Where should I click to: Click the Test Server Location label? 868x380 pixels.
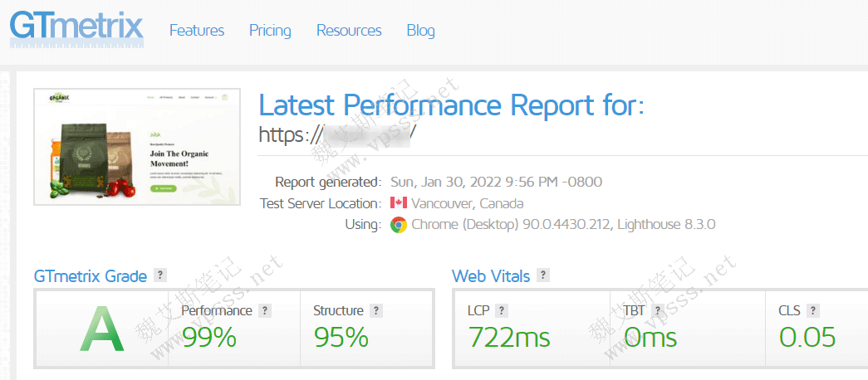pos(321,203)
